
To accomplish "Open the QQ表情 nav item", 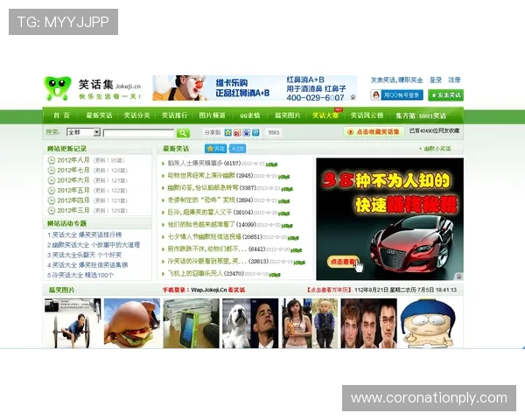I will (x=249, y=115).
